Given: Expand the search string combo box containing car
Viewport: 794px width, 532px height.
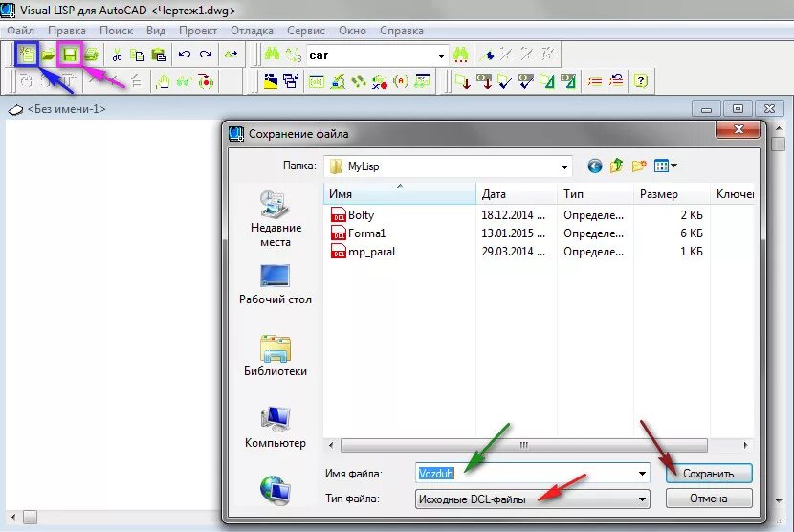Looking at the screenshot, I should [x=441, y=55].
